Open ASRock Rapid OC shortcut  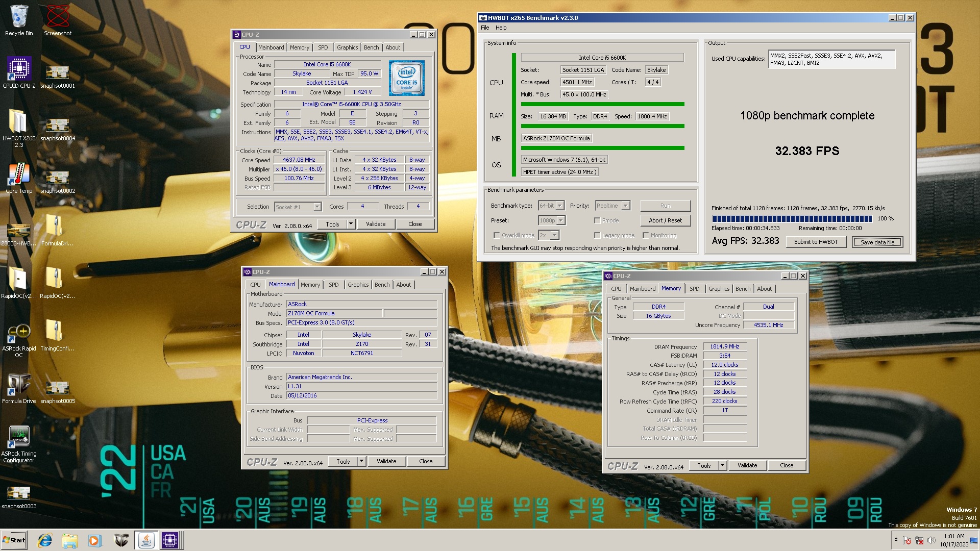19,341
